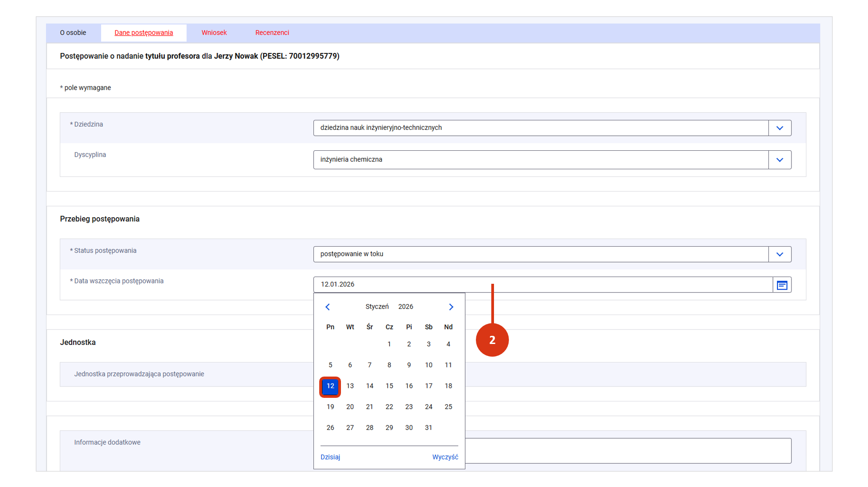Click the month name Styczeń in calendar header
This screenshot has width=868, height=487.
[x=377, y=307]
